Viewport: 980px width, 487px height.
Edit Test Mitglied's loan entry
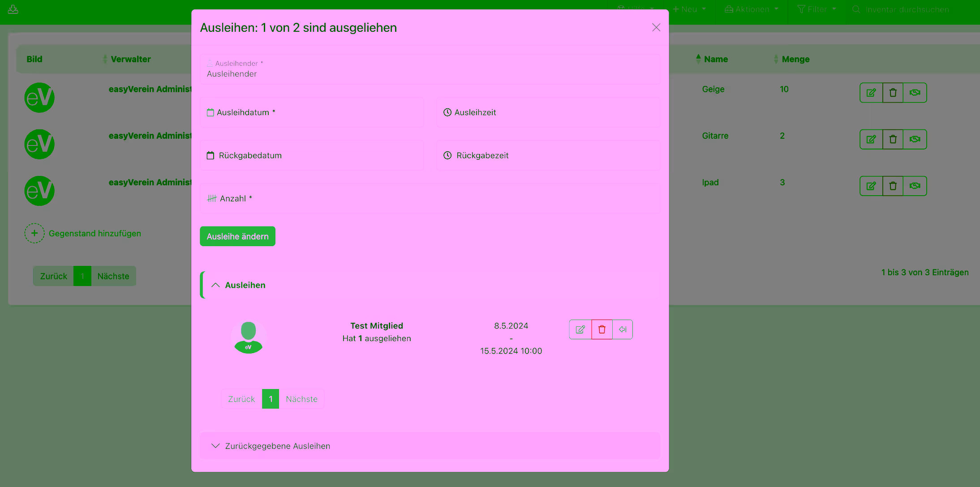(580, 329)
